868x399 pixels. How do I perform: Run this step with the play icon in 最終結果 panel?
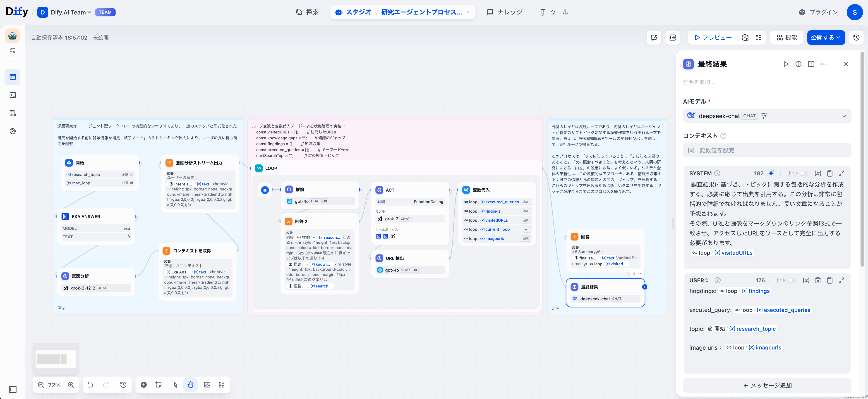point(786,64)
